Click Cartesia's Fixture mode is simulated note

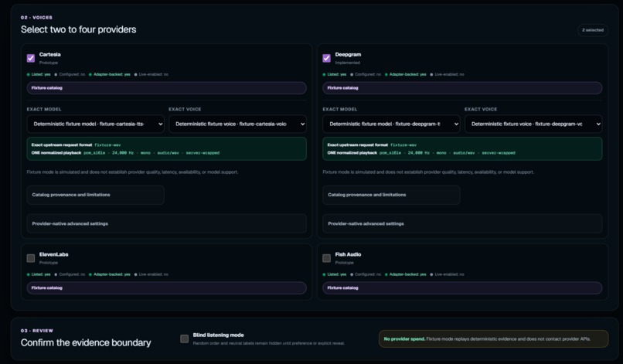(x=132, y=172)
